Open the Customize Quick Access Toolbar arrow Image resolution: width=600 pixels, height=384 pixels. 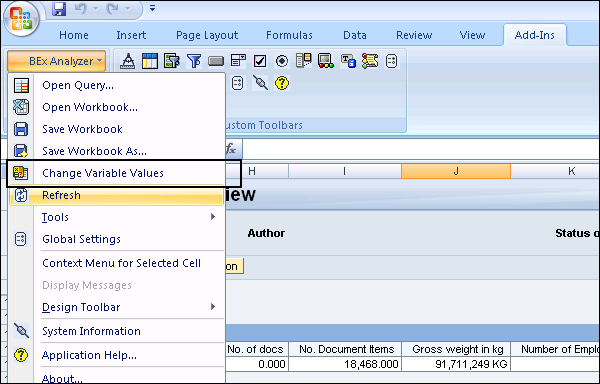152,8
